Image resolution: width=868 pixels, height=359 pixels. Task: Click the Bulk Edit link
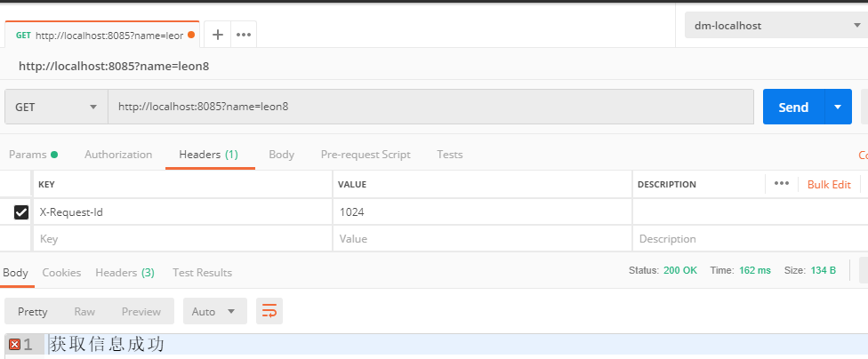[829, 185]
